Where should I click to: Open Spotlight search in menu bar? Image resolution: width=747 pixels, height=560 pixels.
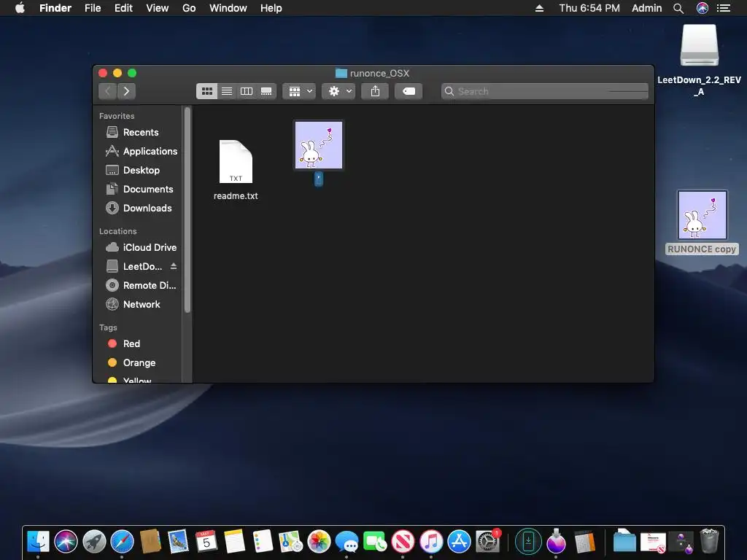[x=678, y=8]
